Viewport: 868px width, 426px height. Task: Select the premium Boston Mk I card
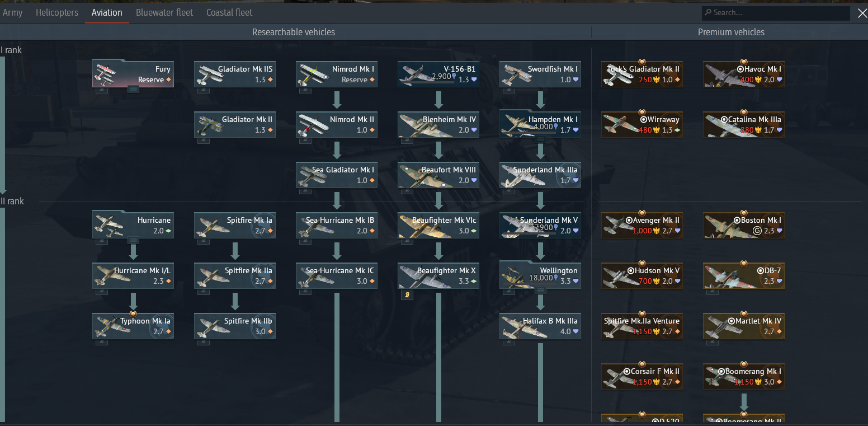pyautogui.click(x=744, y=226)
